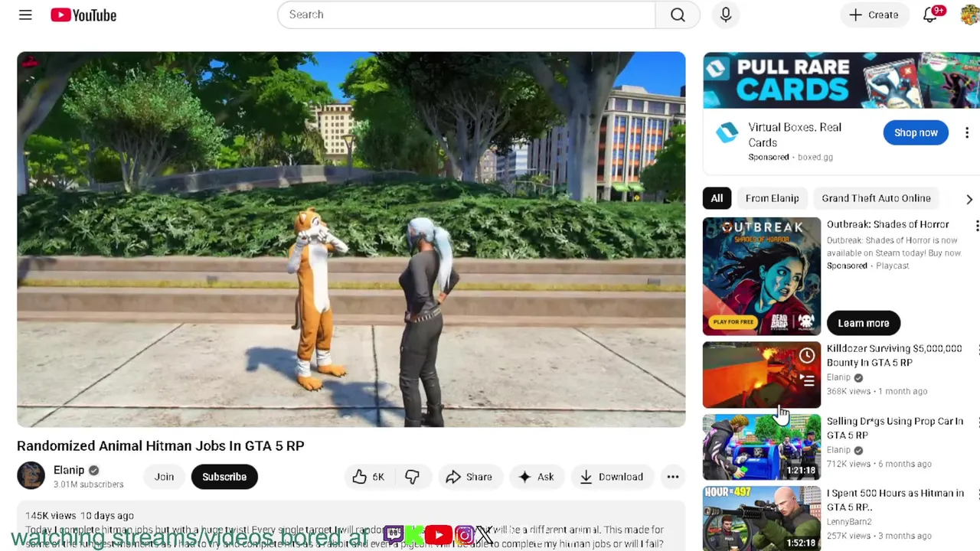Click the Virtual Boxes ad logo icon
This screenshot has width=980, height=551.
pos(727,133)
